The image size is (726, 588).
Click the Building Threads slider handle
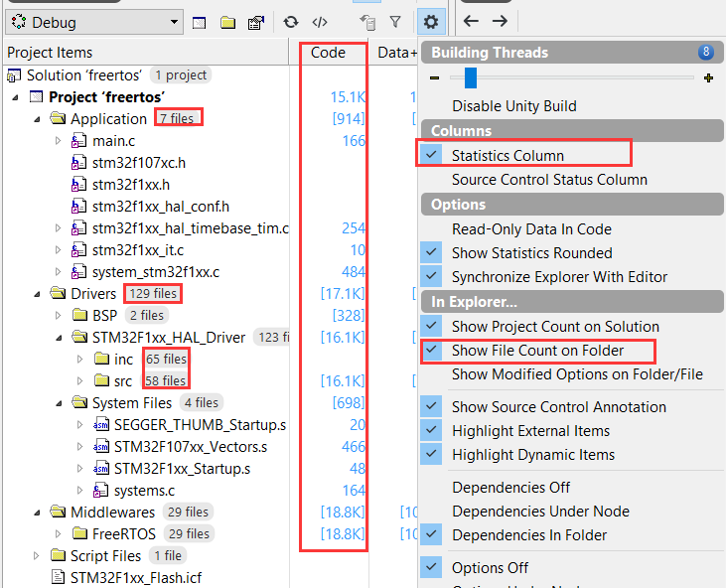coord(471,77)
